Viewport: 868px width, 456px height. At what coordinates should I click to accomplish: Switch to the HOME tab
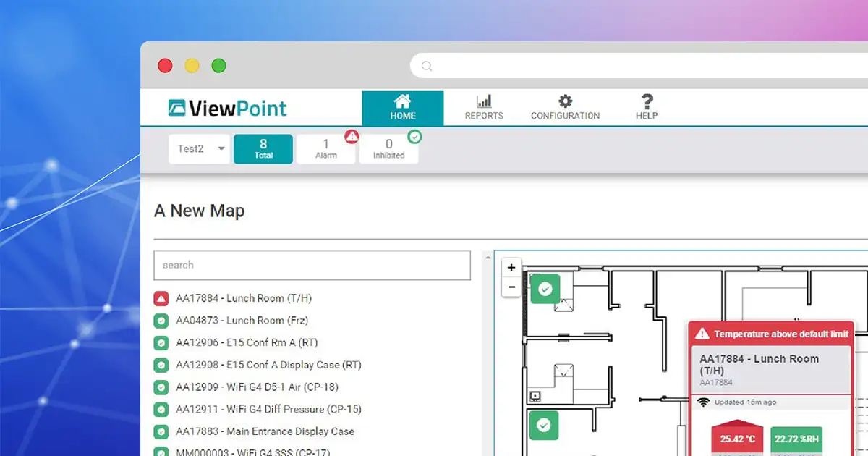click(x=403, y=108)
